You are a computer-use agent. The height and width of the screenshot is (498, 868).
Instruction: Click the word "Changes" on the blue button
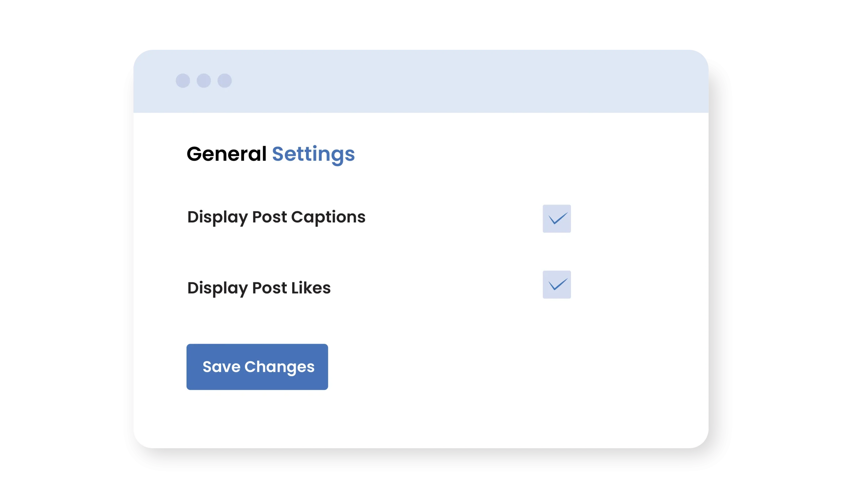(279, 367)
